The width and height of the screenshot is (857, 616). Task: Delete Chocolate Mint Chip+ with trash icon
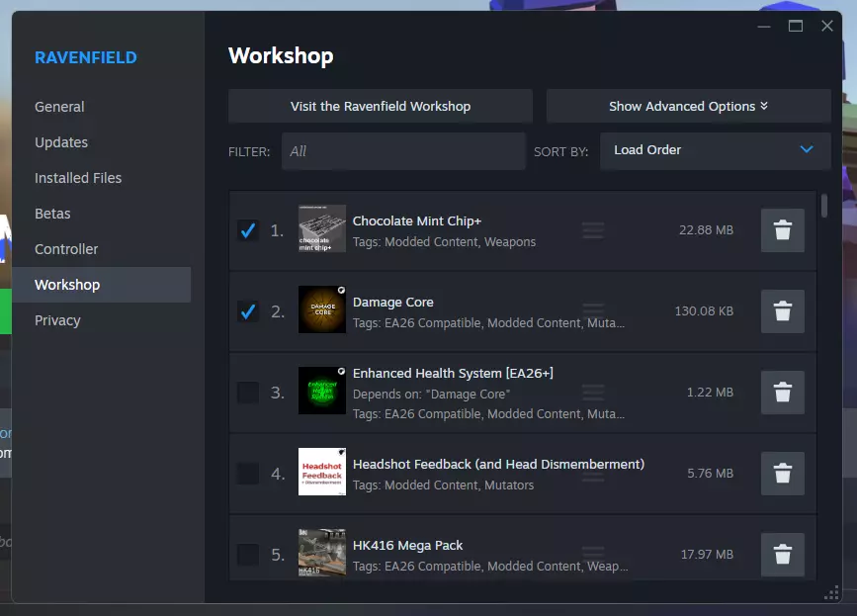point(782,230)
